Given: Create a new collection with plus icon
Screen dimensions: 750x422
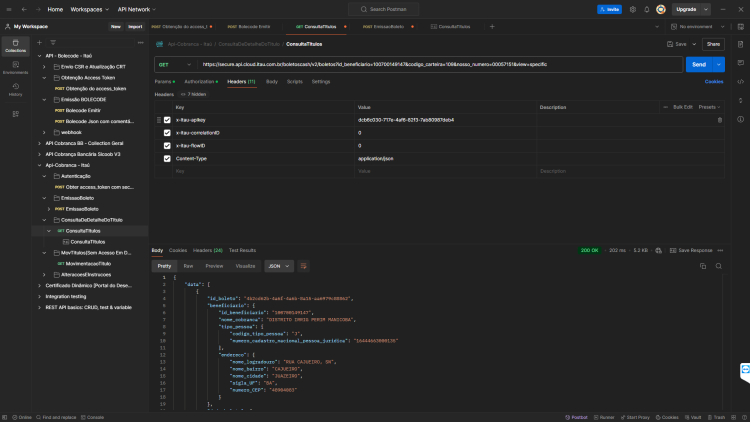Looking at the screenshot, I should pos(40,43).
